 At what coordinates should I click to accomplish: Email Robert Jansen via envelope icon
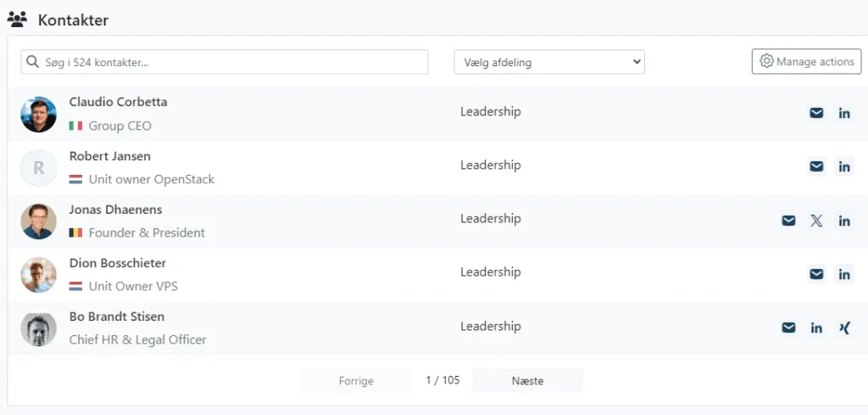point(816,166)
